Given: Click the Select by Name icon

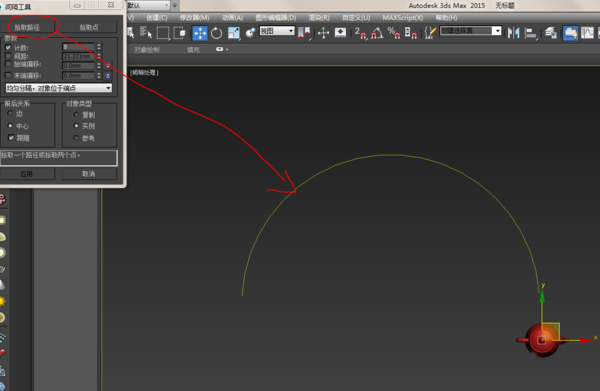Looking at the screenshot, I should (146, 33).
